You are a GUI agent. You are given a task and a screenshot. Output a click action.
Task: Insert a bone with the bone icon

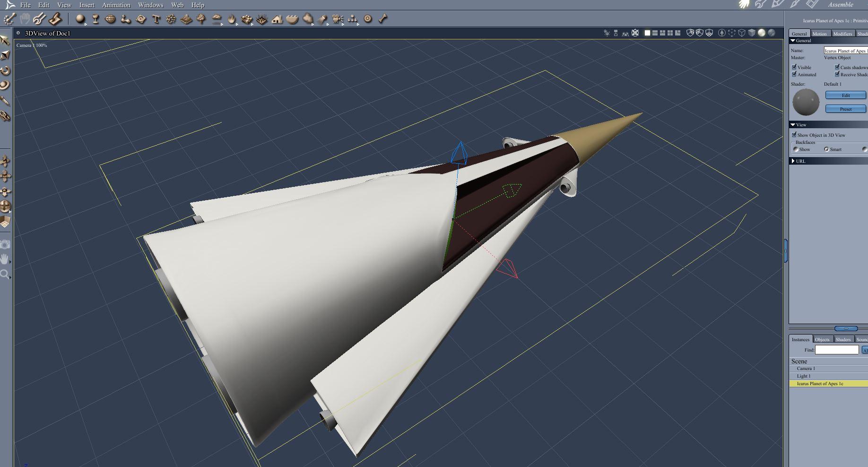pyautogui.click(x=383, y=19)
